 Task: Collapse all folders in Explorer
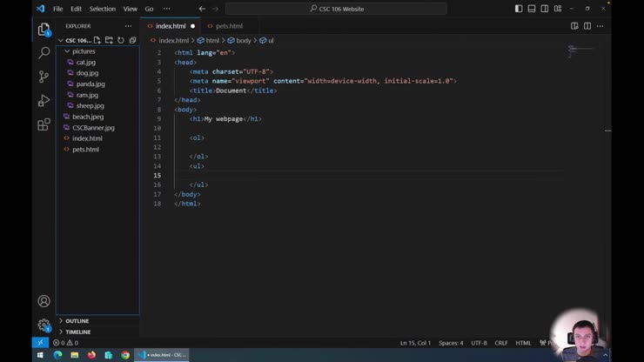tap(132, 40)
